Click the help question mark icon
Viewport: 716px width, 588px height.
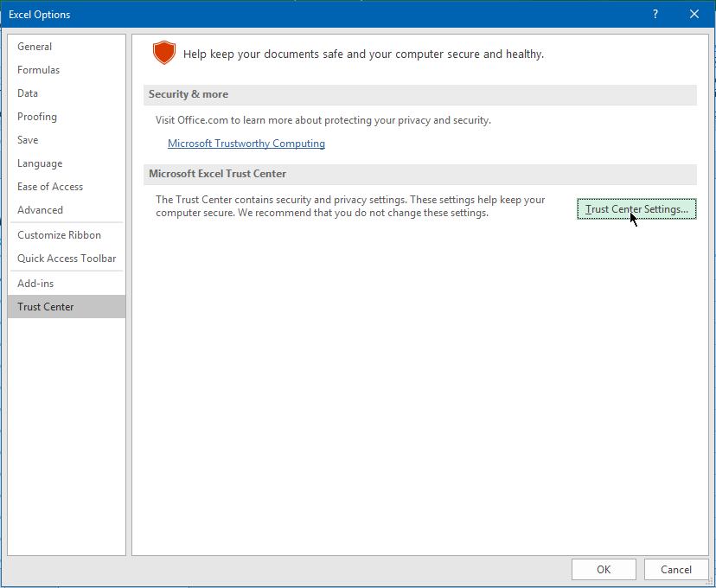point(655,14)
